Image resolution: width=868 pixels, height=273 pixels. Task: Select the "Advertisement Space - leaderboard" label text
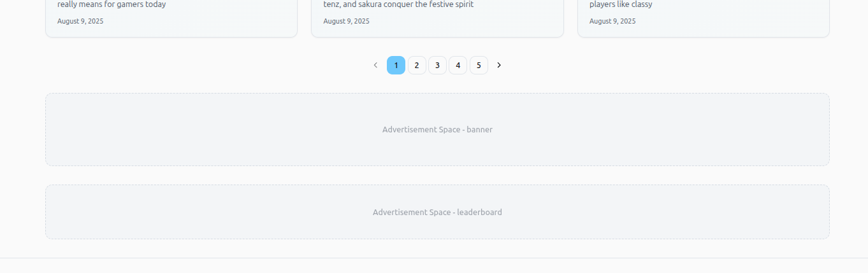(x=437, y=212)
